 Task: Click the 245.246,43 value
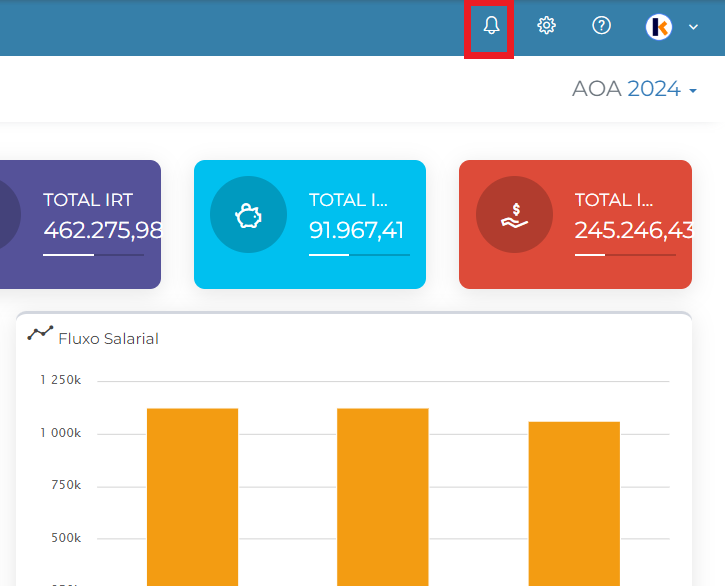pos(633,230)
